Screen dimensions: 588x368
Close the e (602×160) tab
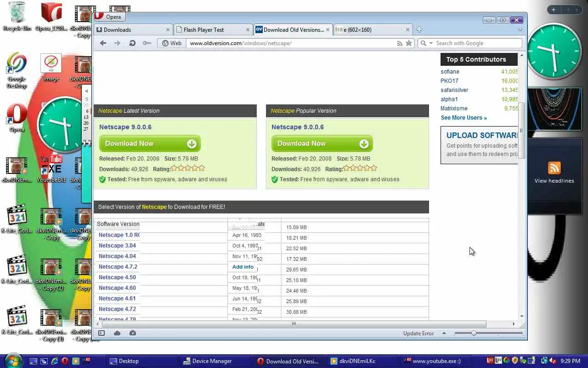[407, 30]
